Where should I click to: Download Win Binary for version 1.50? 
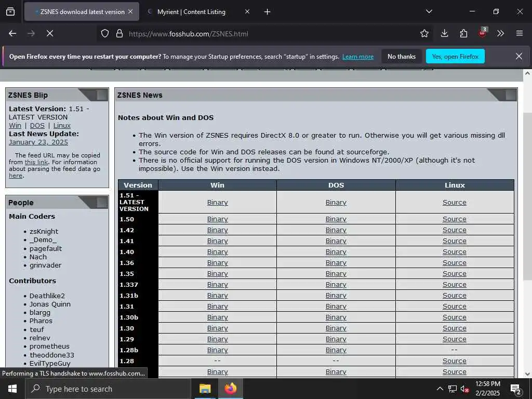point(218,219)
